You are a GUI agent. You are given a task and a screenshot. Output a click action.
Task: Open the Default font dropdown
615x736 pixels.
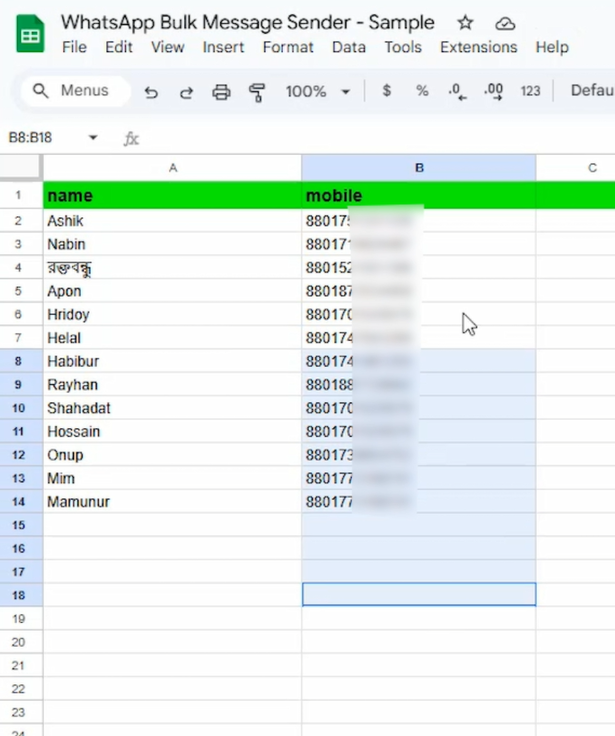pyautogui.click(x=592, y=90)
